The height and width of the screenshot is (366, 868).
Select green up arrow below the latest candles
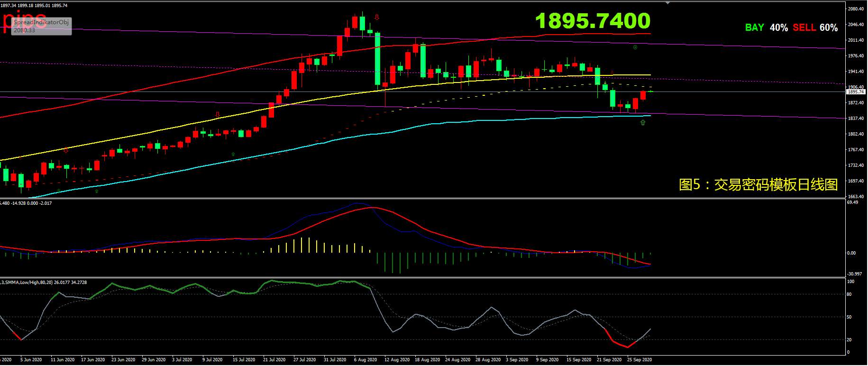click(x=643, y=123)
